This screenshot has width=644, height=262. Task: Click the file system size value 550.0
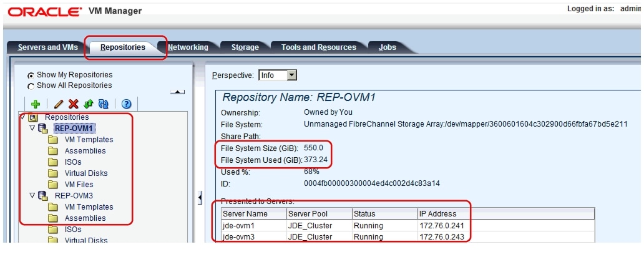click(313, 148)
